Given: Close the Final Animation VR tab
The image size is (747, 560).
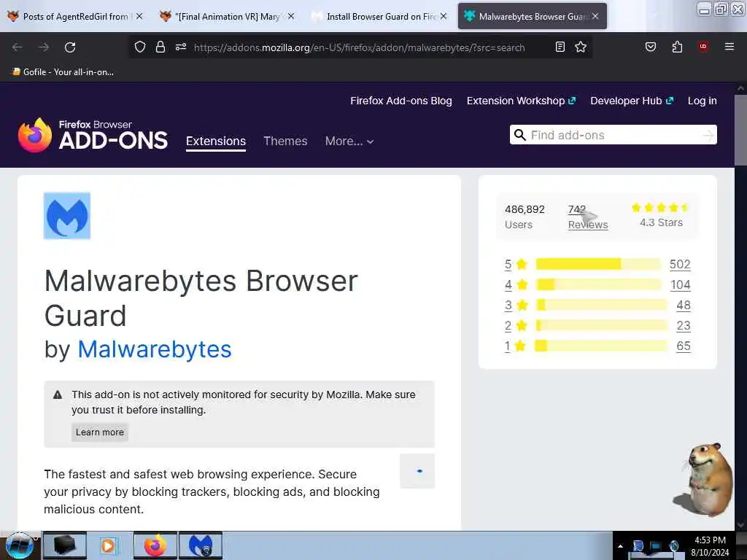Looking at the screenshot, I should (291, 16).
